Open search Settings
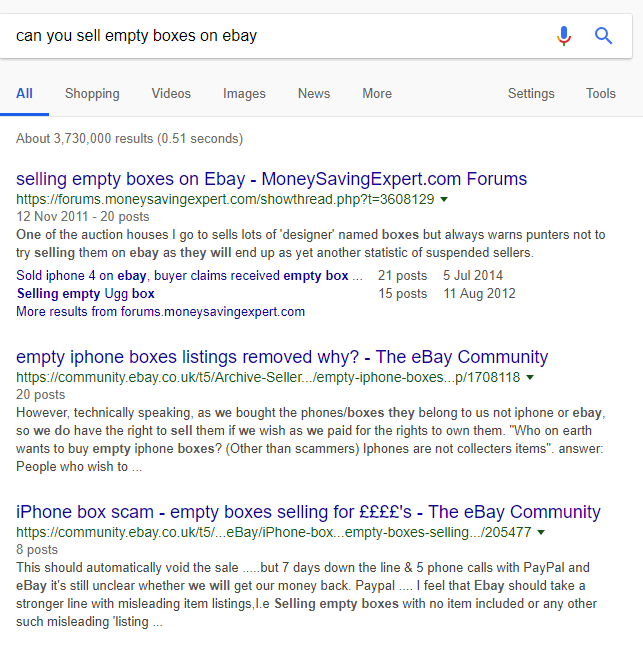 [x=531, y=93]
